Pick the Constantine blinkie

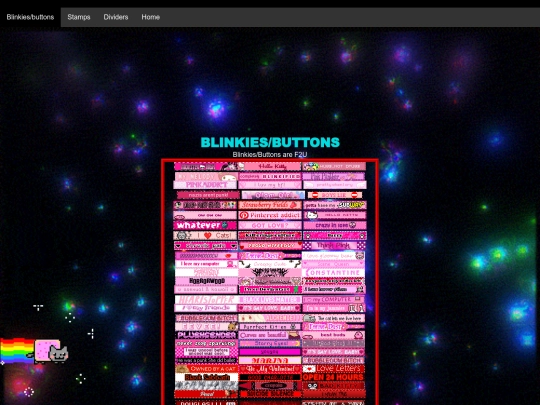(333, 272)
